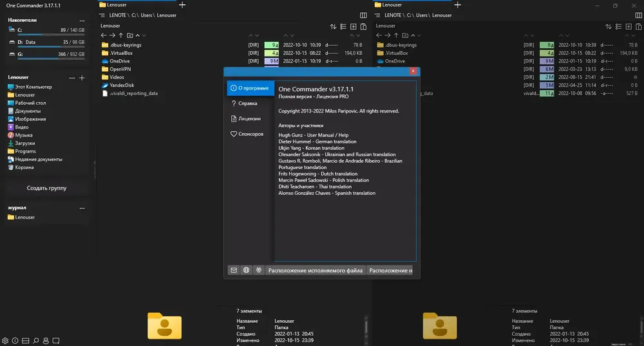
Task: Click sort order icon in left pane
Action: tap(333, 26)
